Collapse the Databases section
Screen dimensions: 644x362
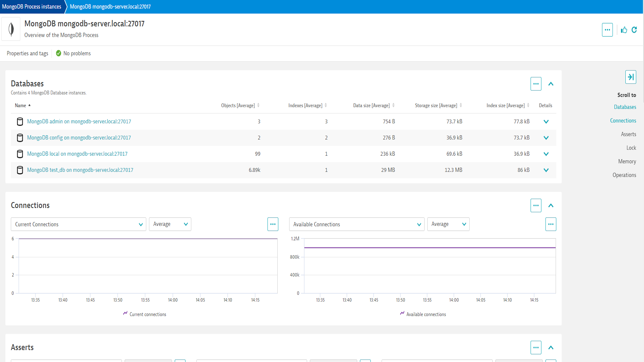point(551,84)
